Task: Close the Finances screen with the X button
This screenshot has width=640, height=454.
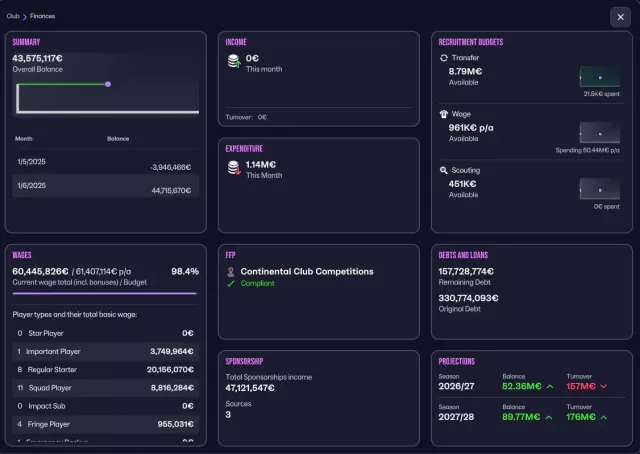Action: coord(620,17)
